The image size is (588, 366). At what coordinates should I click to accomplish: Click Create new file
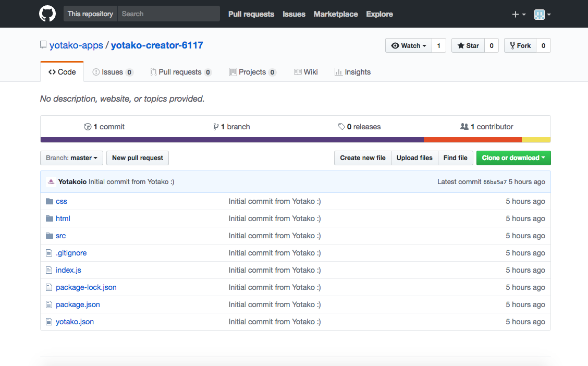click(x=363, y=158)
